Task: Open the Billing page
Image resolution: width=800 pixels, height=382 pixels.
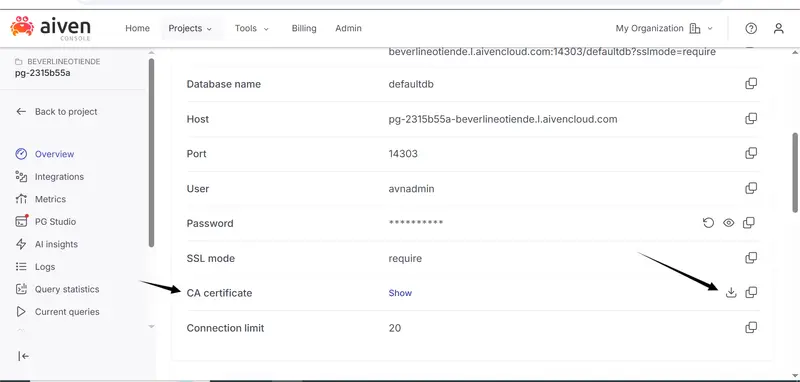Action: click(304, 29)
